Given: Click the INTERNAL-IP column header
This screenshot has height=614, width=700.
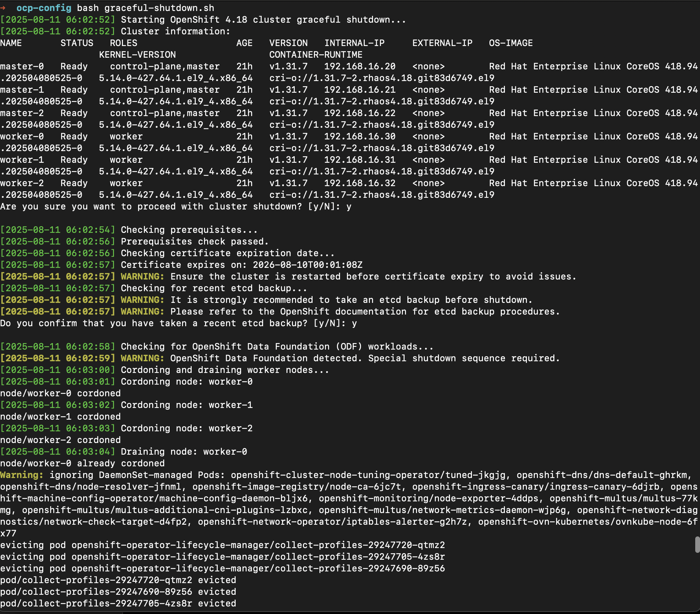Looking at the screenshot, I should pyautogui.click(x=354, y=43).
